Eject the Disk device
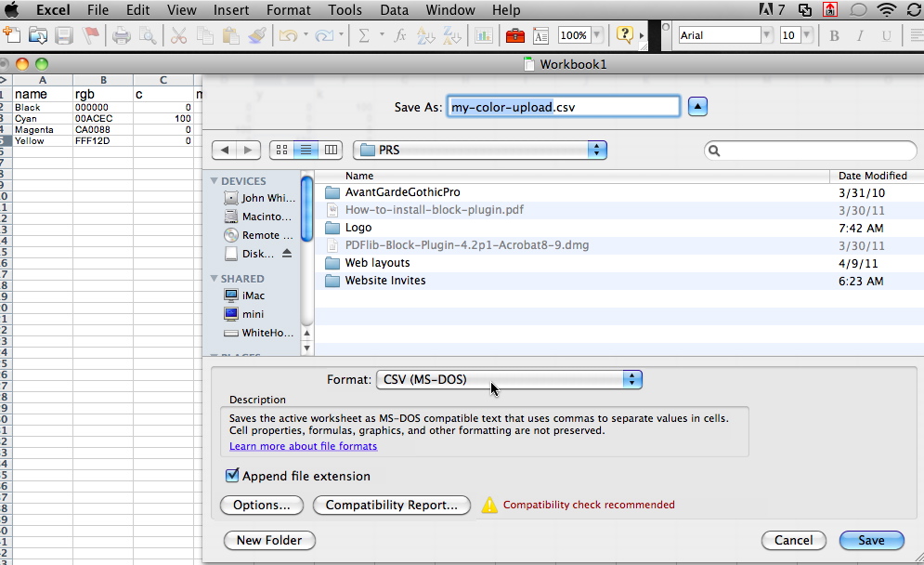The image size is (924, 565). coord(287,253)
